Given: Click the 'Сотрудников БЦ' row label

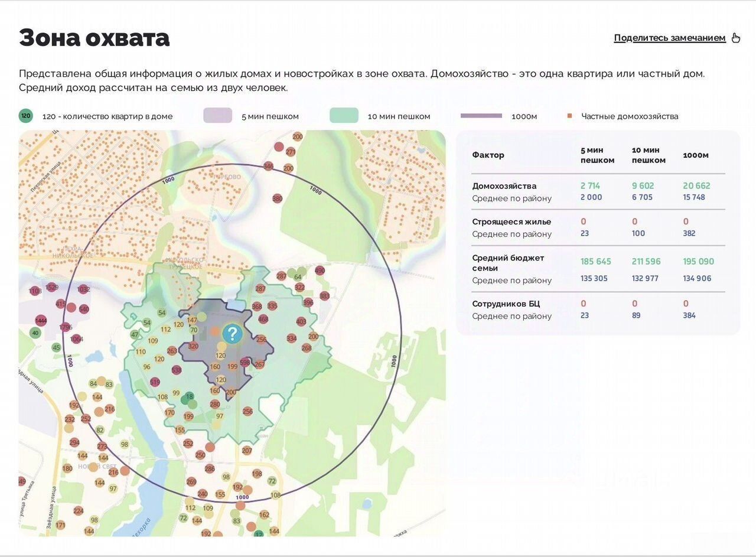Looking at the screenshot, I should coord(506,304).
